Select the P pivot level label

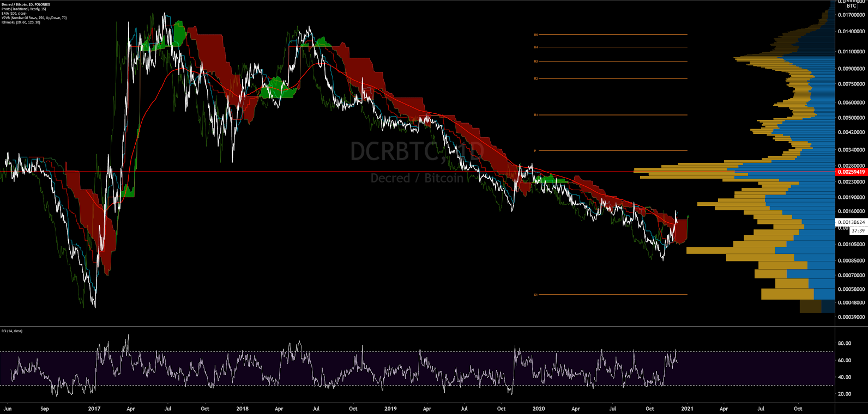pyautogui.click(x=535, y=150)
